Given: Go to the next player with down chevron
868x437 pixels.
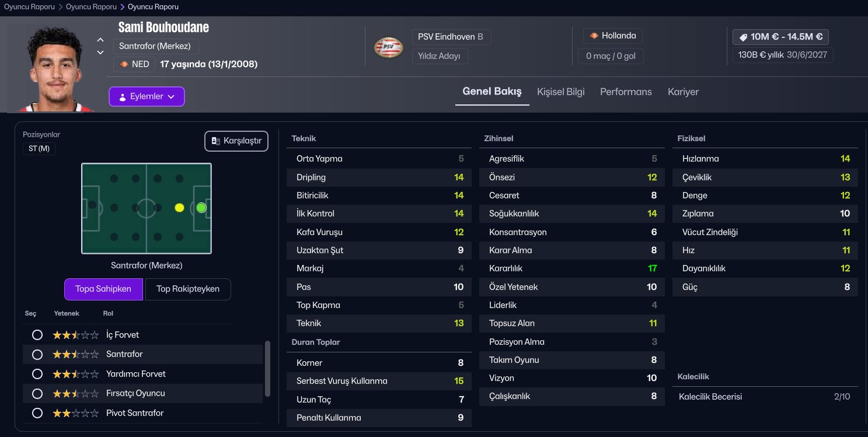Looking at the screenshot, I should [x=100, y=53].
